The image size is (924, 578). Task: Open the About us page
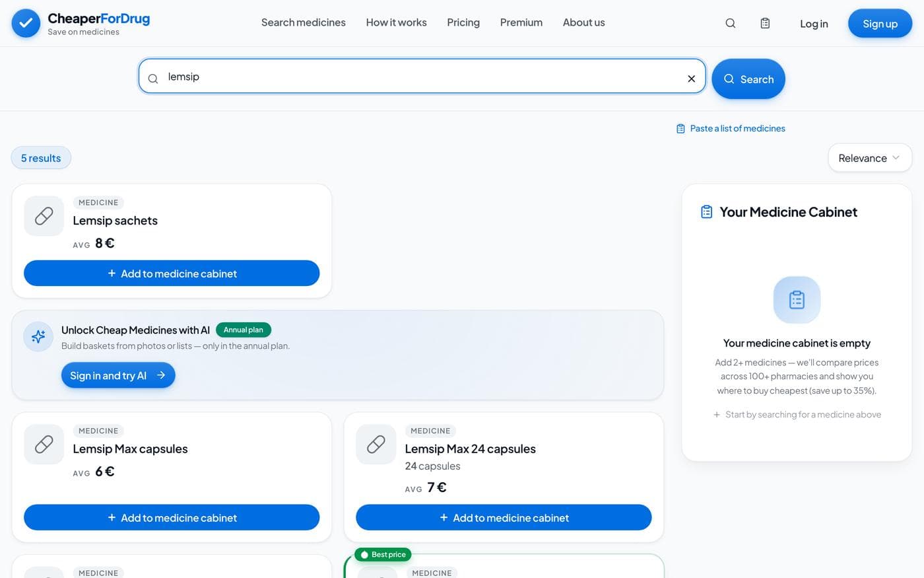(x=584, y=22)
